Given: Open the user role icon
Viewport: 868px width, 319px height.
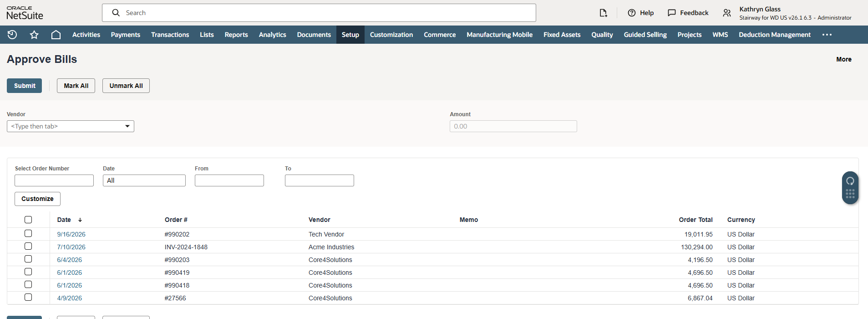Looking at the screenshot, I should 727,13.
